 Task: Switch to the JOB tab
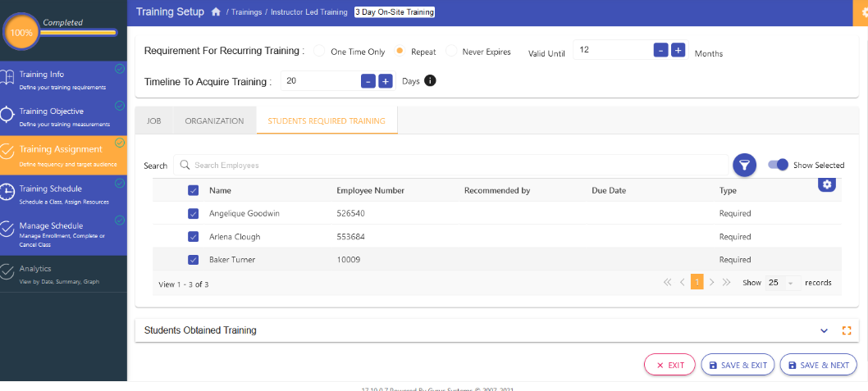(154, 120)
